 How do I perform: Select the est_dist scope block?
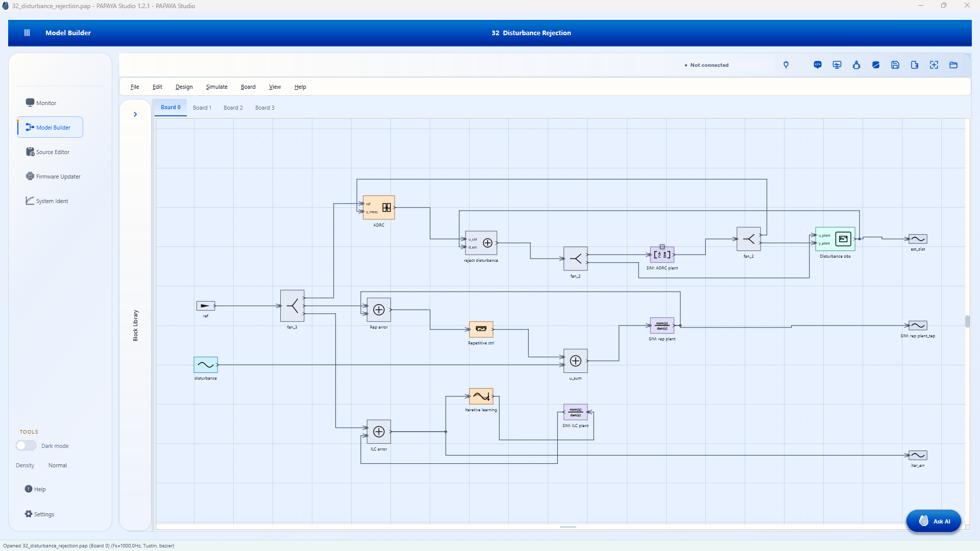pos(918,239)
